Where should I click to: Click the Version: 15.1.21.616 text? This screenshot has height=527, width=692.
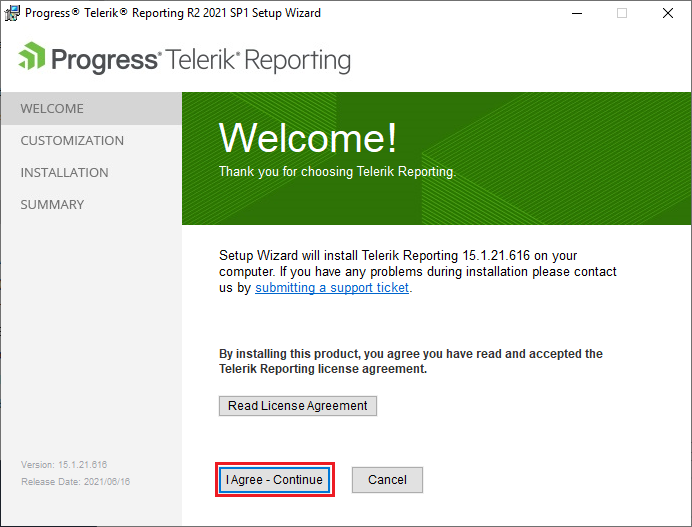64,465
